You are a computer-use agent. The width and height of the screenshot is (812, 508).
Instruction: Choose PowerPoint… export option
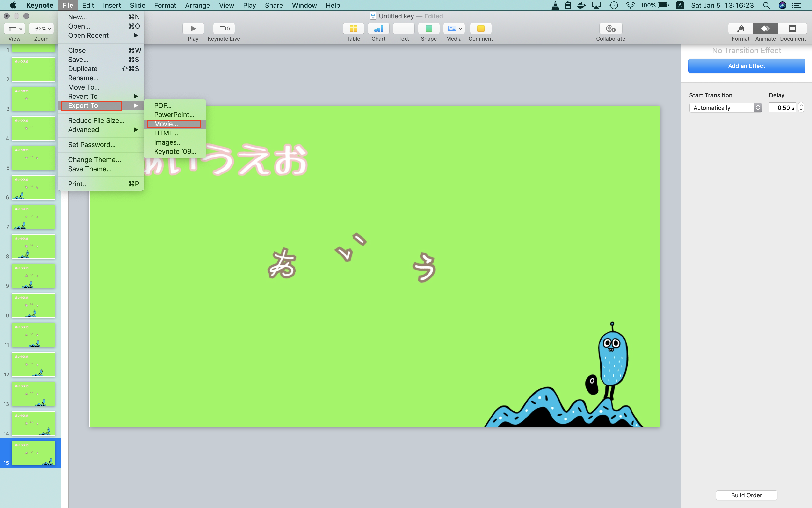tap(175, 115)
